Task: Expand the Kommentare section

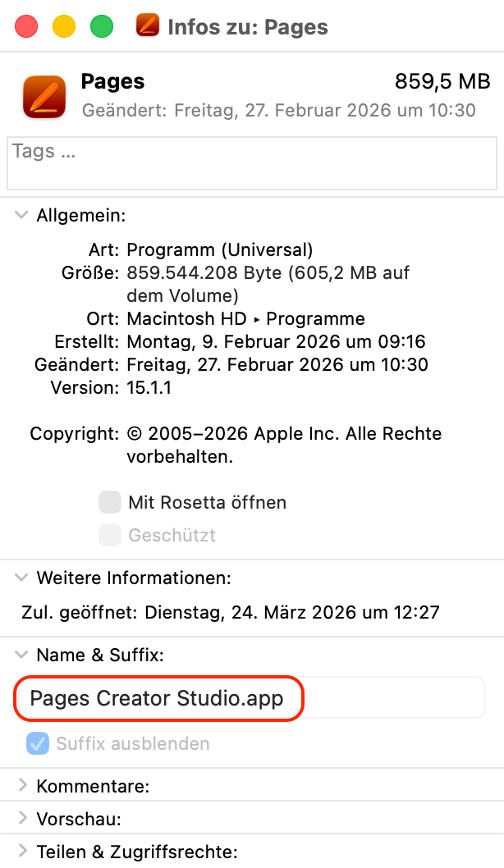Action: tap(21, 786)
